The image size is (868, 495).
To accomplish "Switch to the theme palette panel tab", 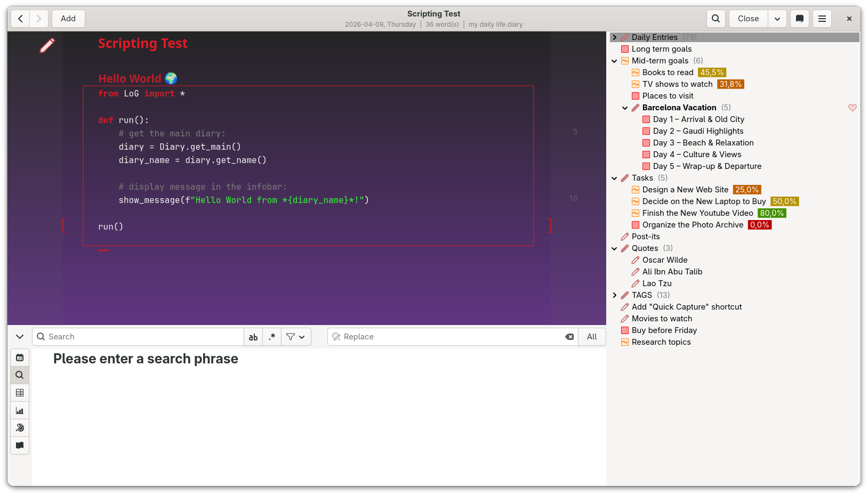I will click(x=20, y=428).
